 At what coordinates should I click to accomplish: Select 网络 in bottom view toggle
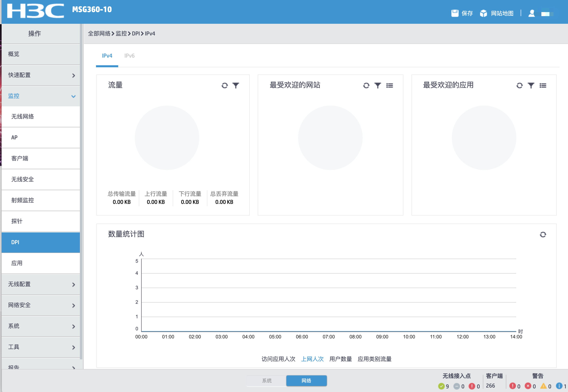(306, 381)
